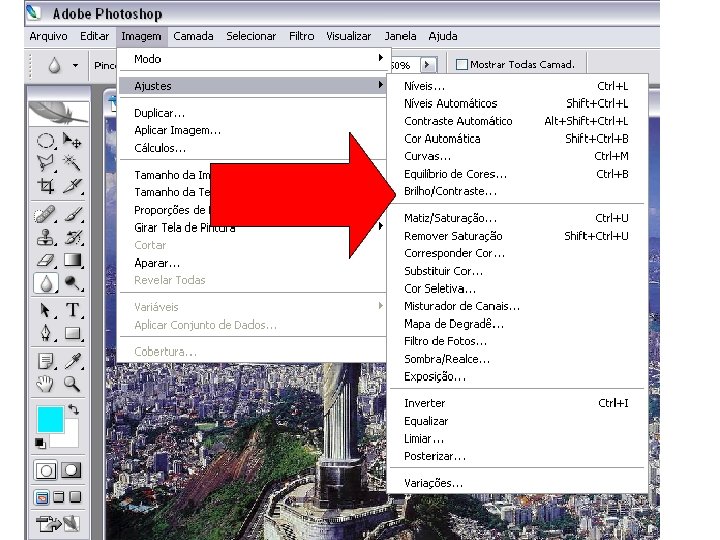The height and width of the screenshot is (540, 720).
Task: Choose Brilho/Contraste... adjustment
Action: [x=518, y=191]
